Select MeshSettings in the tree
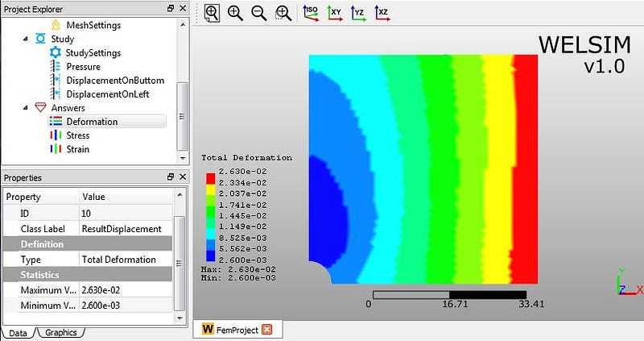This screenshot has height=341, width=644. pyautogui.click(x=93, y=25)
